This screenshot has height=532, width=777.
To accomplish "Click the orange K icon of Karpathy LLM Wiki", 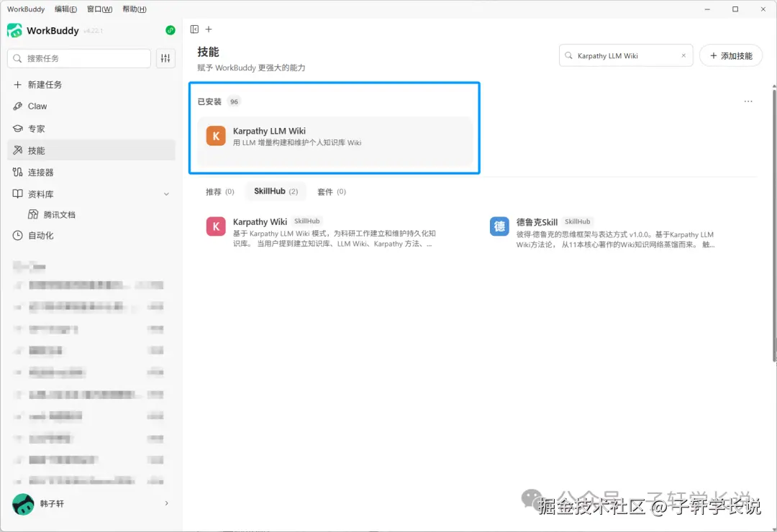I will (x=216, y=136).
